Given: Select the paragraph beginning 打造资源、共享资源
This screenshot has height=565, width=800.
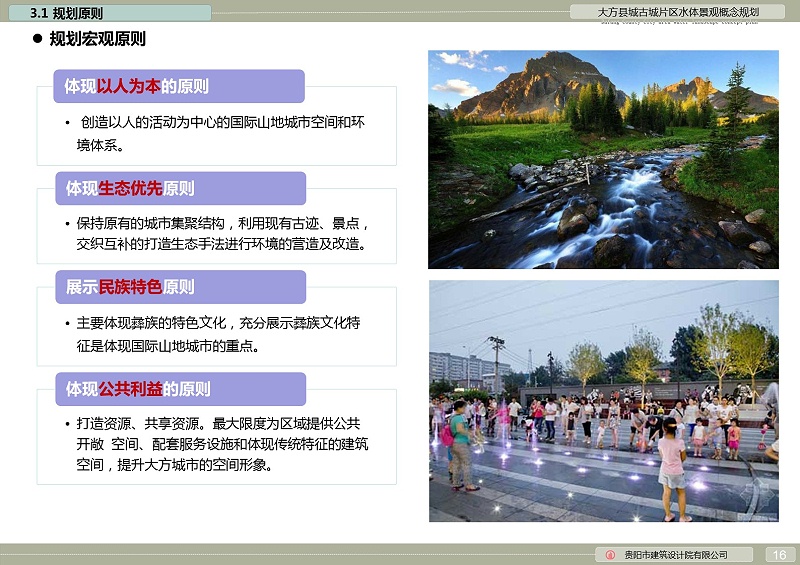Looking at the screenshot, I should (x=220, y=444).
